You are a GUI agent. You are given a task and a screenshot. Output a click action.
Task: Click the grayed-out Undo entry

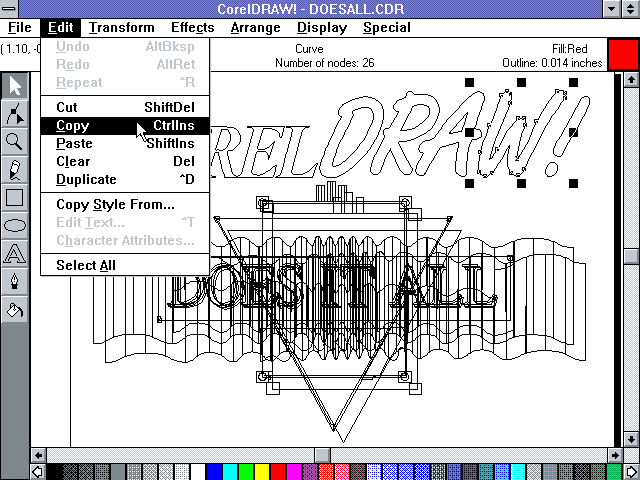[125, 47]
